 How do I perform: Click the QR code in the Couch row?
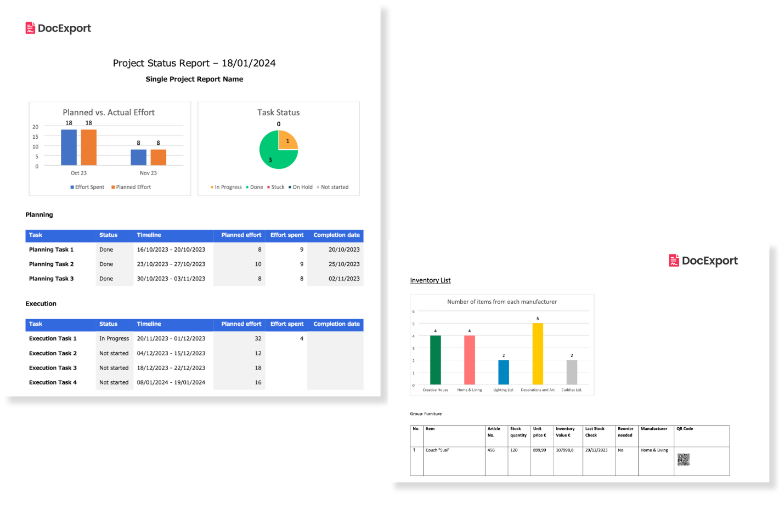tap(683, 460)
